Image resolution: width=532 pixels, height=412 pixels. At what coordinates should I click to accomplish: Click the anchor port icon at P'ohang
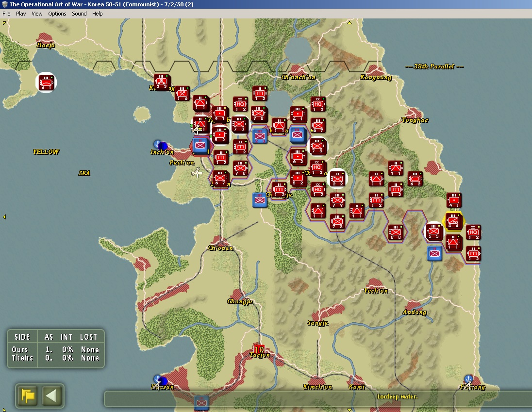(468, 379)
